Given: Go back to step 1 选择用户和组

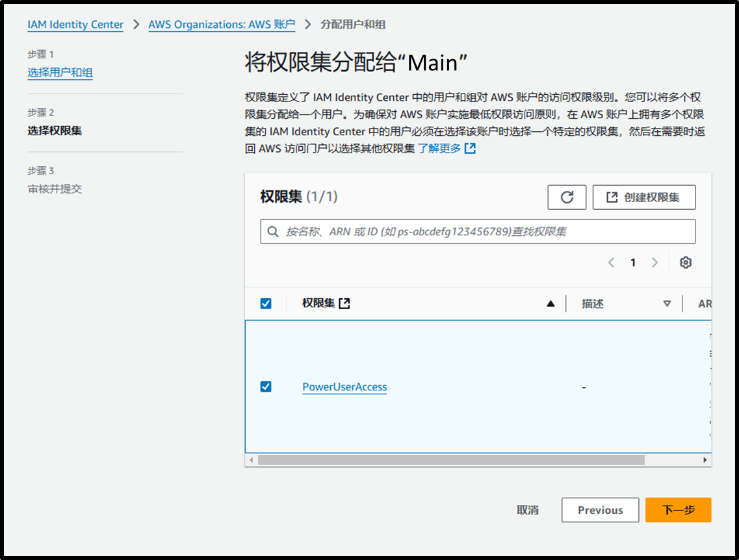Looking at the screenshot, I should (60, 73).
